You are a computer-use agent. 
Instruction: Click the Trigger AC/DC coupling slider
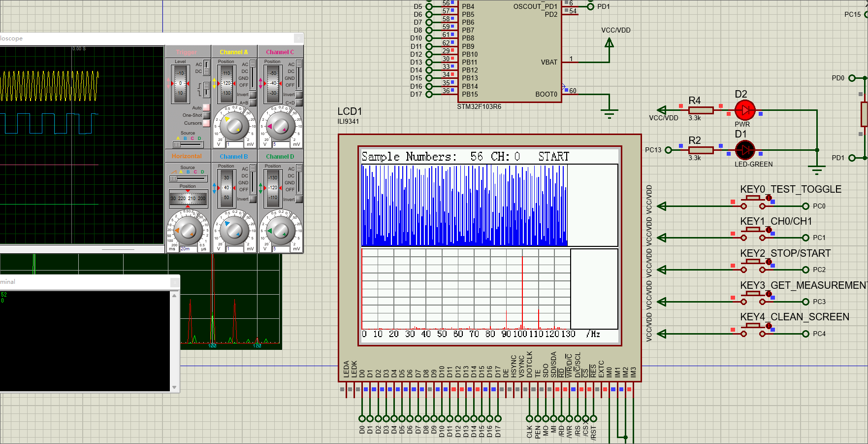(x=207, y=68)
